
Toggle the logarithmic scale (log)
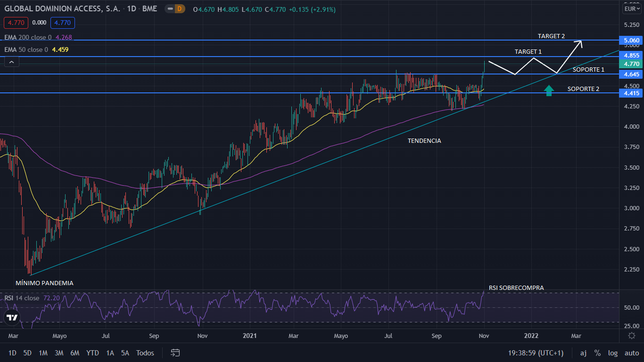[x=612, y=353]
